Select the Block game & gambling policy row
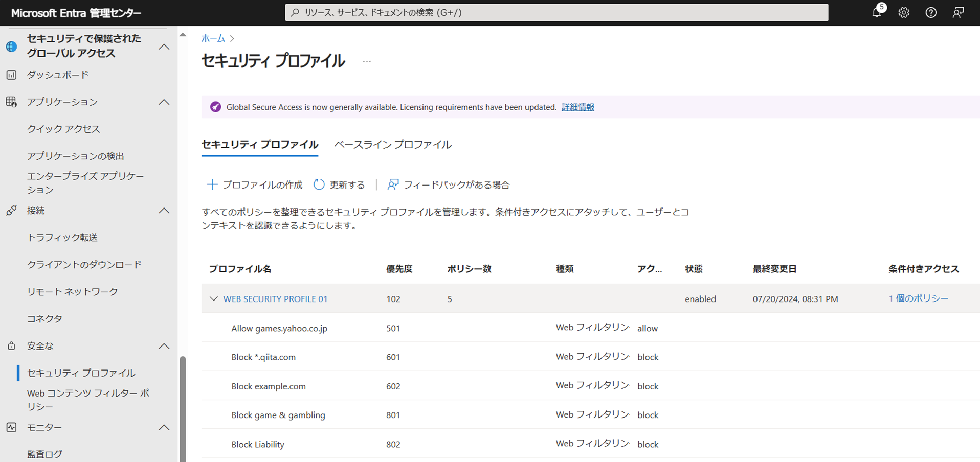980x462 pixels. (x=590, y=415)
